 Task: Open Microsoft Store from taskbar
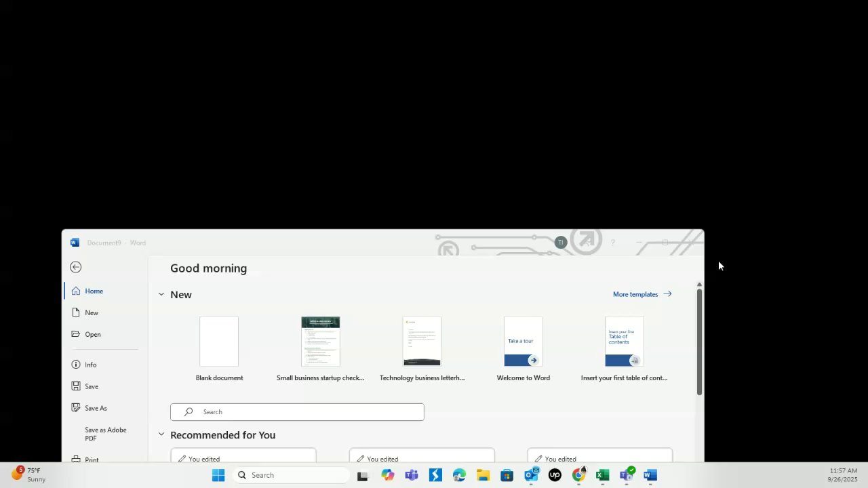coord(507,475)
